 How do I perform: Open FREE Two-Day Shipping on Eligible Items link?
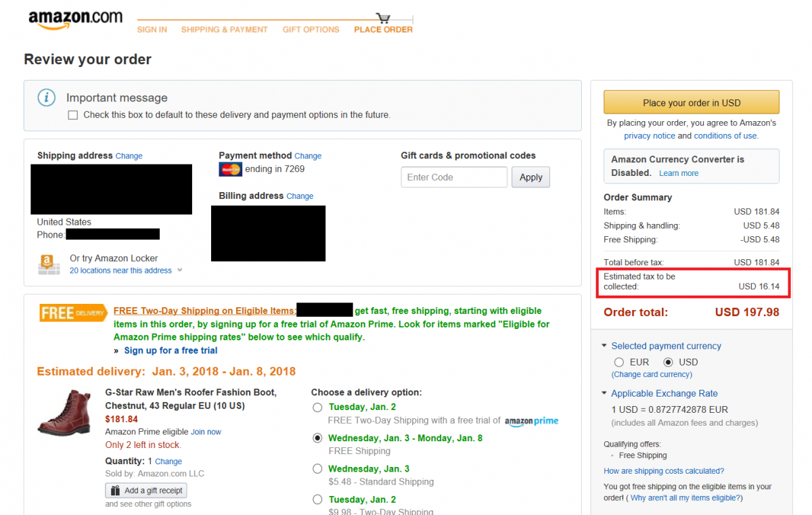point(205,311)
